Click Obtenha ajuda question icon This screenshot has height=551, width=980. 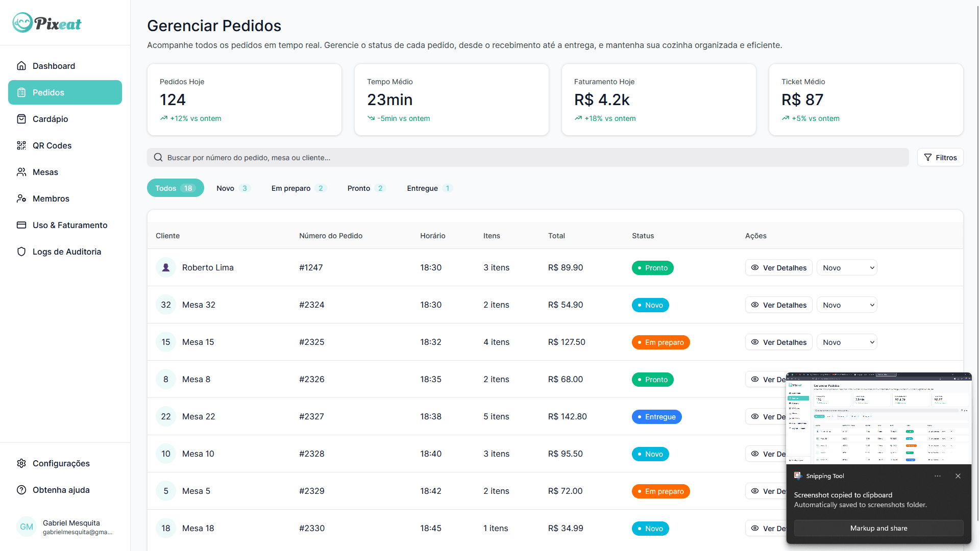(21, 490)
